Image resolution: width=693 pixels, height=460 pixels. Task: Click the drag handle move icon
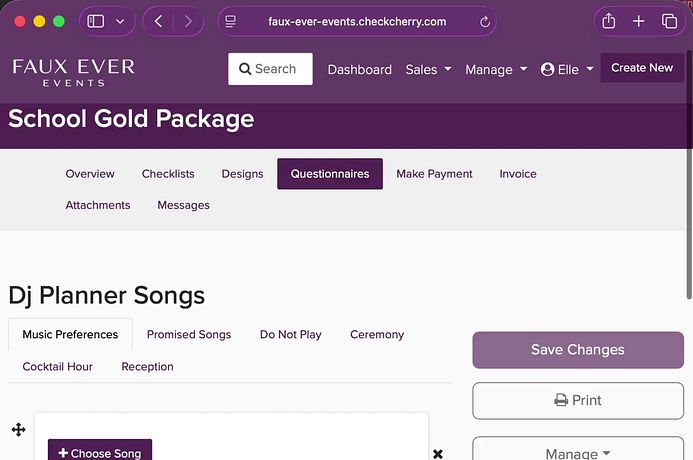click(x=18, y=430)
